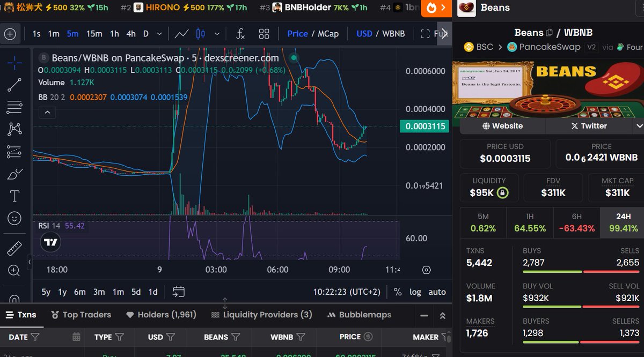Image resolution: width=644 pixels, height=357 pixels.
Task: Click the fullscreen icon in chart toolbar
Action: tap(425, 34)
